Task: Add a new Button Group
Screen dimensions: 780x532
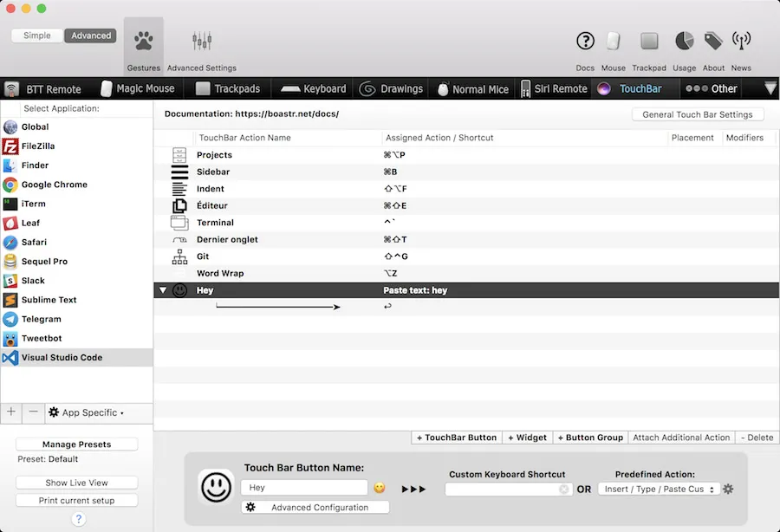Action: tap(590, 438)
